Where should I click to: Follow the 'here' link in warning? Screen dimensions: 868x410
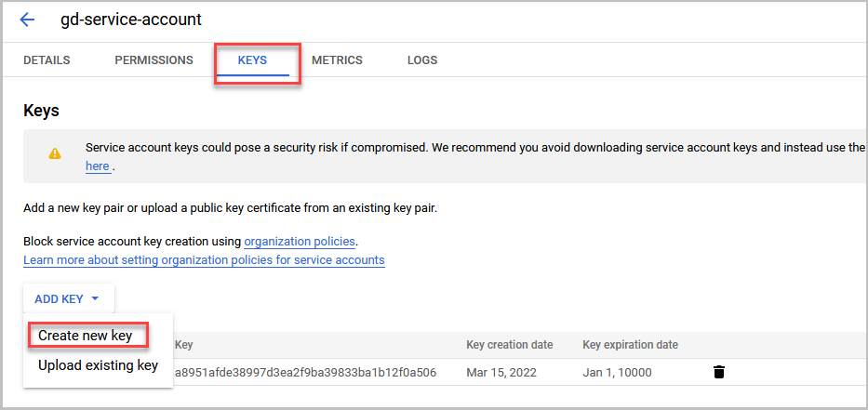tap(98, 166)
